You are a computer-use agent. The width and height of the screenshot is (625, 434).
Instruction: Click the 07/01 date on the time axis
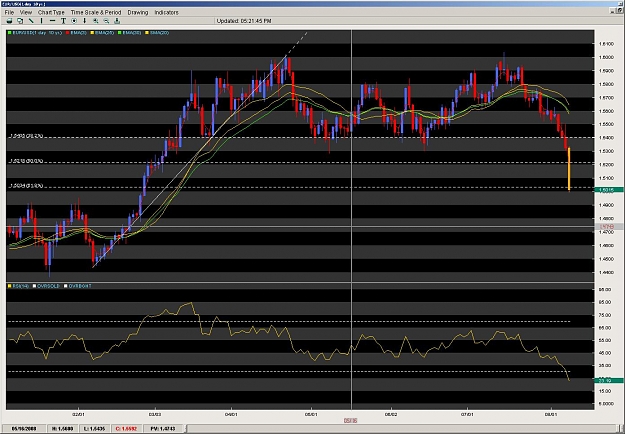pos(467,414)
